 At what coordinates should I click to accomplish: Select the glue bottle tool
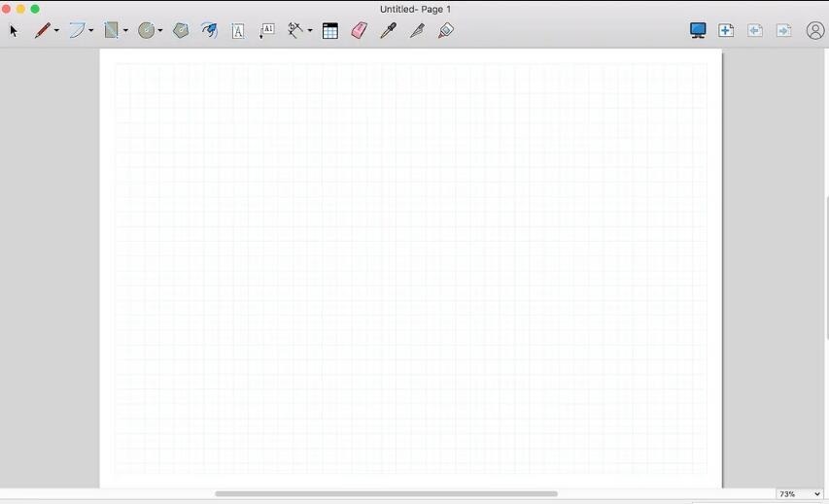(x=446, y=30)
